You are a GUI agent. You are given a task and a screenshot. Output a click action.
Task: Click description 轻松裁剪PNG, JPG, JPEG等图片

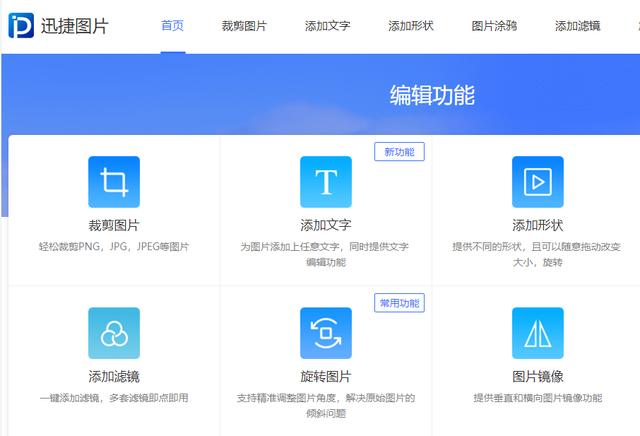(114, 247)
